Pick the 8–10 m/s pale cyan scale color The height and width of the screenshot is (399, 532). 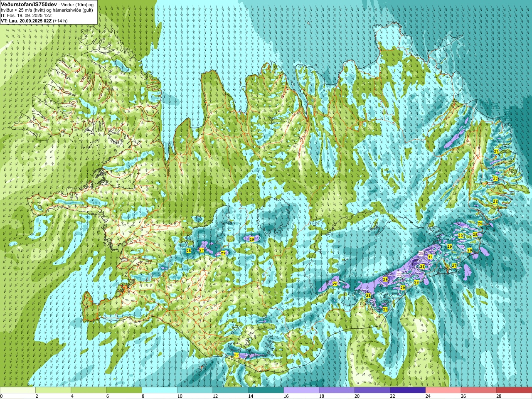click(160, 390)
